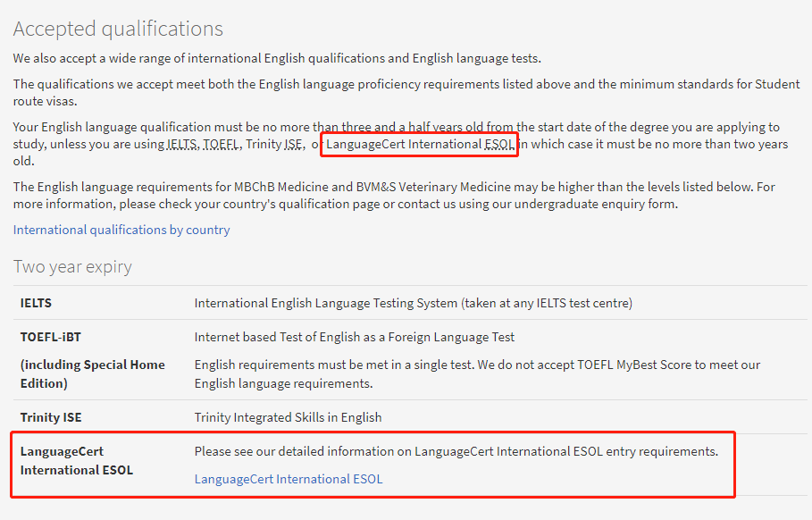812x520 pixels.
Task: Select the Two year expiry heading
Action: point(72,266)
